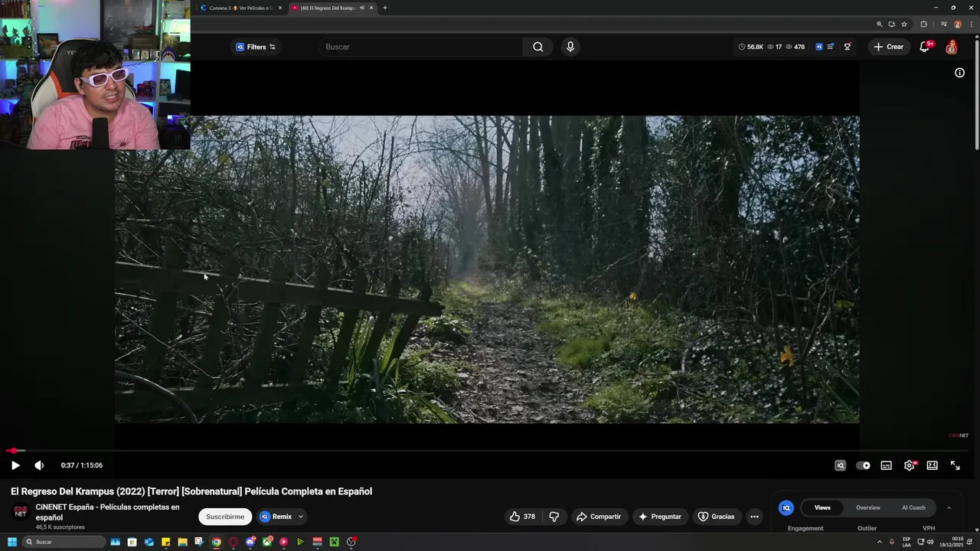Viewport: 980px width, 551px height.
Task: Click the YouTube Buscar search field
Action: coord(421,47)
